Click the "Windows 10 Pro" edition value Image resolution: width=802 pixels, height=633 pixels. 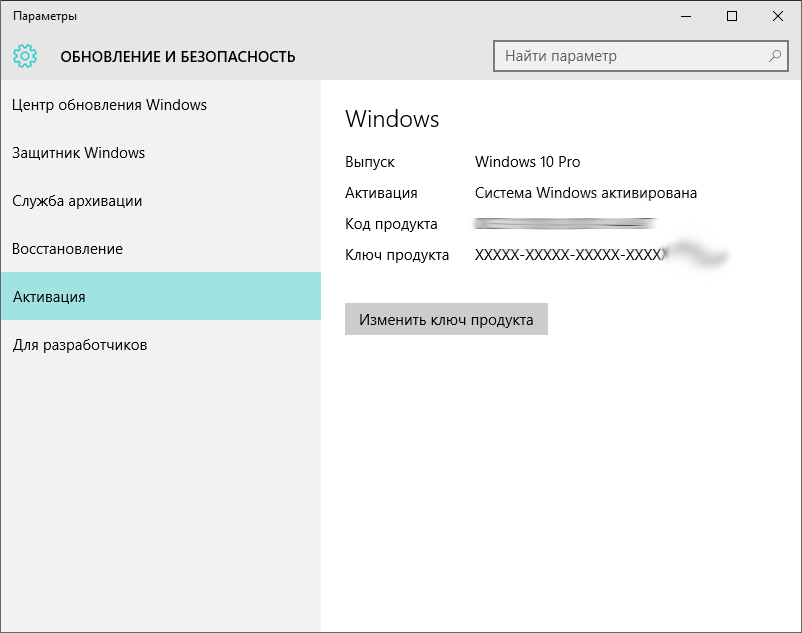(x=527, y=162)
